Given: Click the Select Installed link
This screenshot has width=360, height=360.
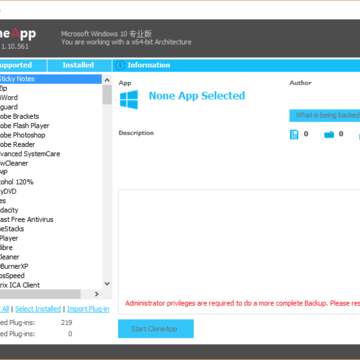Looking at the screenshot, I should click(x=38, y=309).
